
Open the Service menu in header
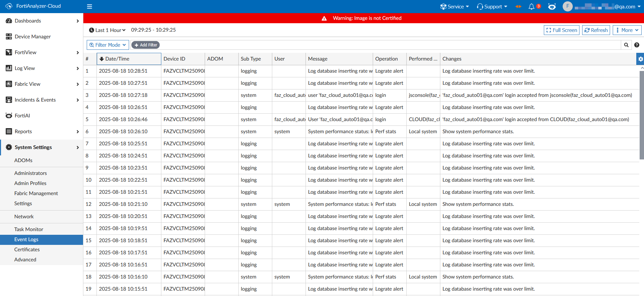[455, 7]
